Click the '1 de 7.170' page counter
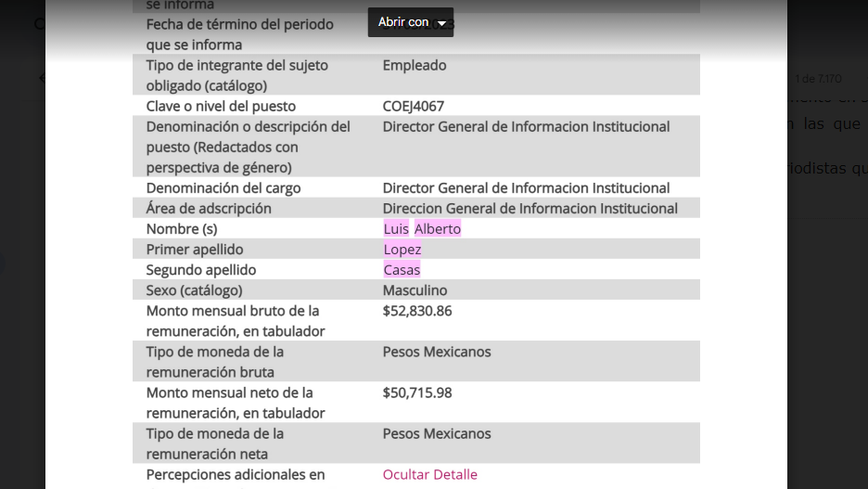868x489 pixels. coord(818,79)
